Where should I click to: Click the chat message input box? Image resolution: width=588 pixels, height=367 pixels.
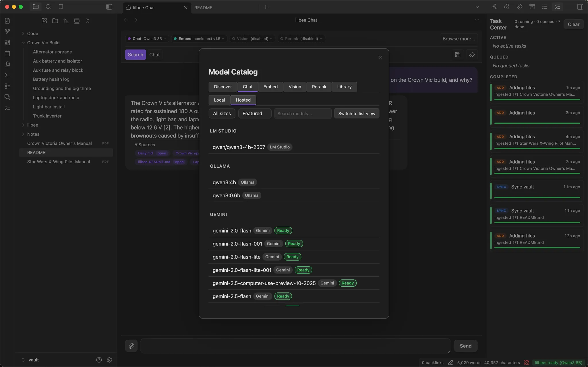click(295, 346)
